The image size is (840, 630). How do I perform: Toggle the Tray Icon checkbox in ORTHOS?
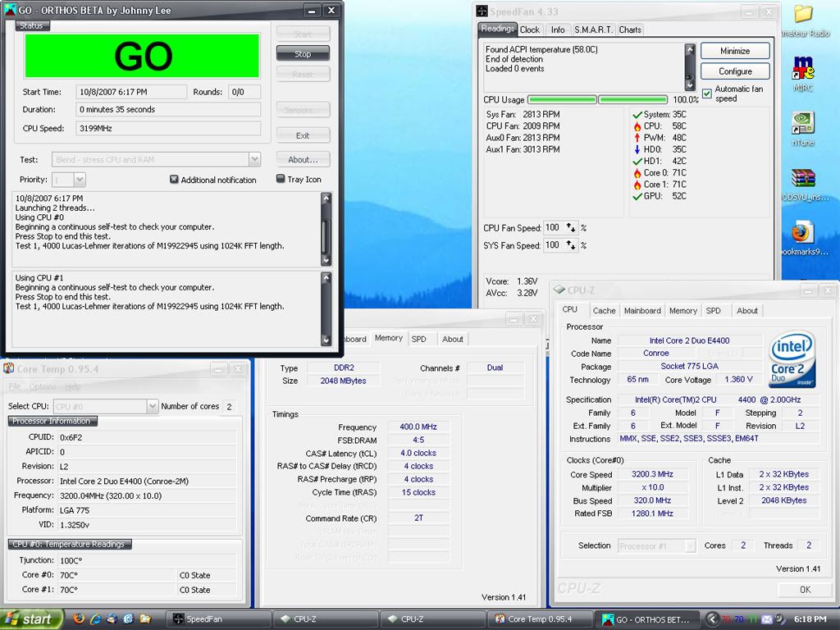click(x=281, y=179)
